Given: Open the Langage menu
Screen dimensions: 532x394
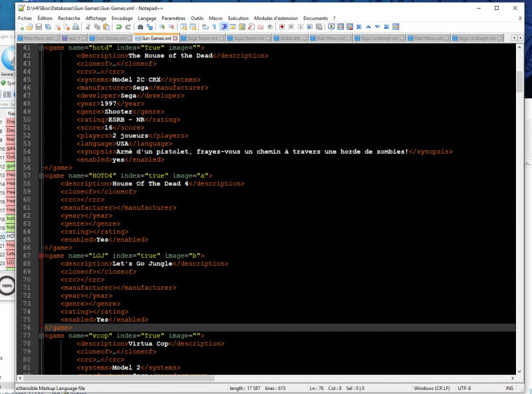Looking at the screenshot, I should click(x=147, y=19).
